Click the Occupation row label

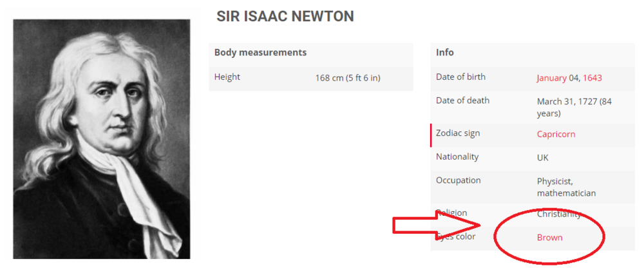(458, 180)
